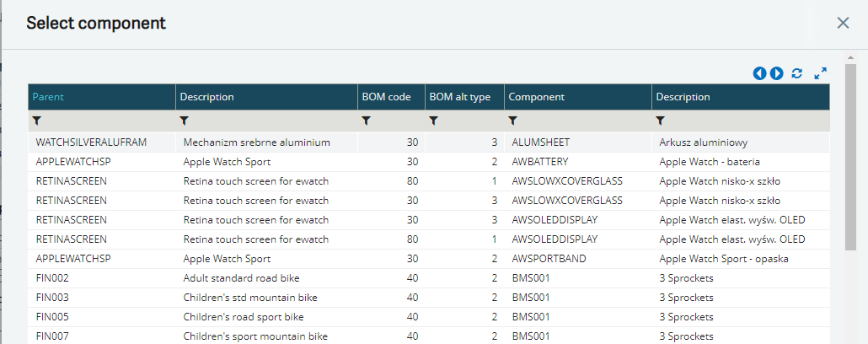This screenshot has width=868, height=344.
Task: Sort by BOM alt type header
Action: coord(460,97)
